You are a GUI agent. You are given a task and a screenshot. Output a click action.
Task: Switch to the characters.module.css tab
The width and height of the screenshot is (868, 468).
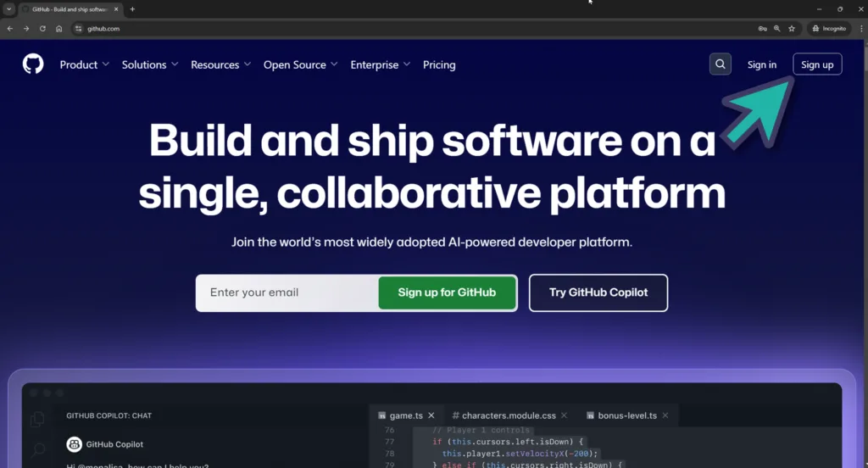pos(509,415)
